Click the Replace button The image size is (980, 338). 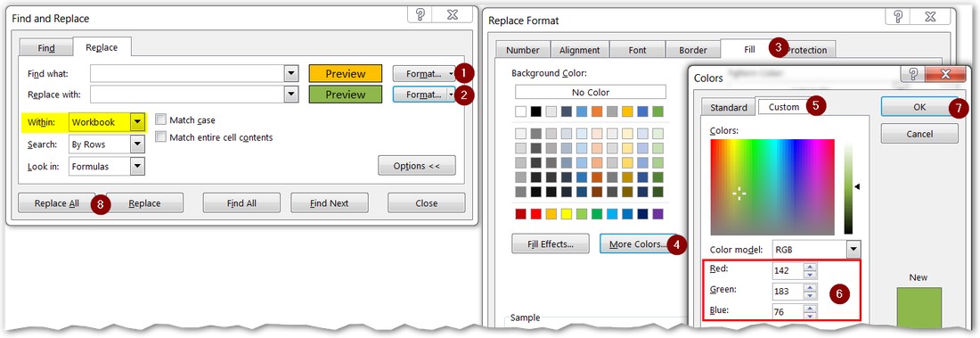(144, 202)
